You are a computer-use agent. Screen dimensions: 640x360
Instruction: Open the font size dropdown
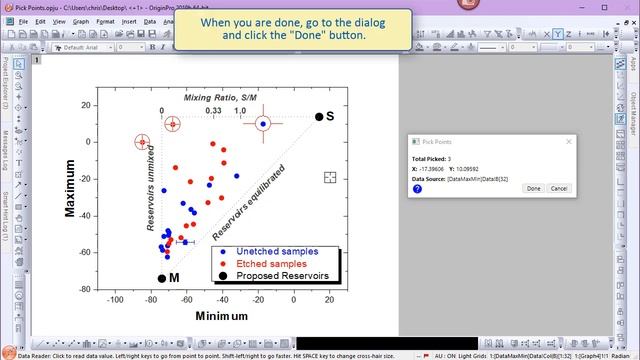131,48
